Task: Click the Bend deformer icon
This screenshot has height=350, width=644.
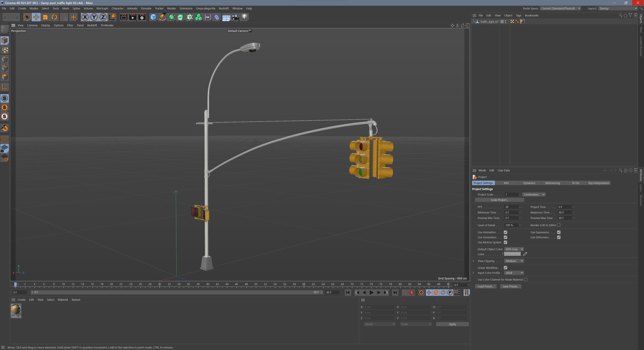Action: pyautogui.click(x=217, y=17)
